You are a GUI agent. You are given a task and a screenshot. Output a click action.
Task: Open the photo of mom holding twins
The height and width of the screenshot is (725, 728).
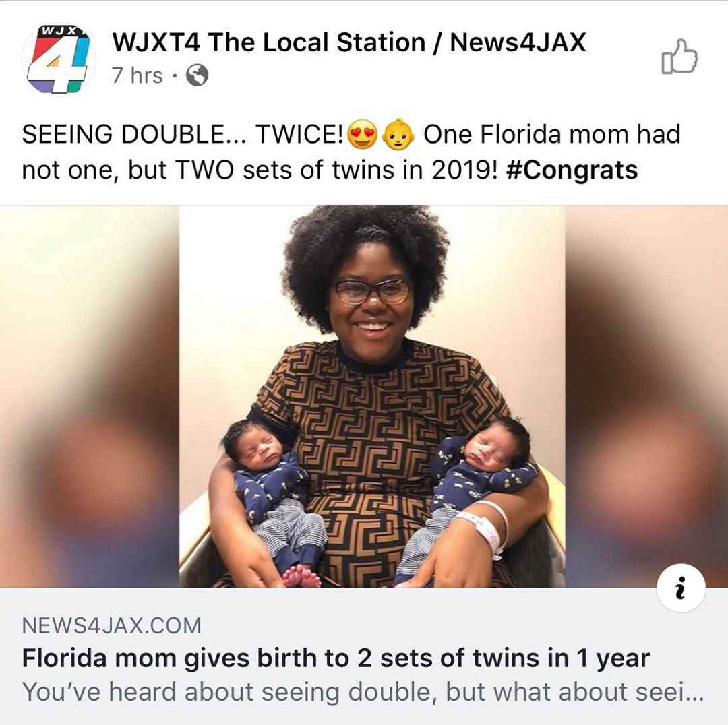[372, 396]
